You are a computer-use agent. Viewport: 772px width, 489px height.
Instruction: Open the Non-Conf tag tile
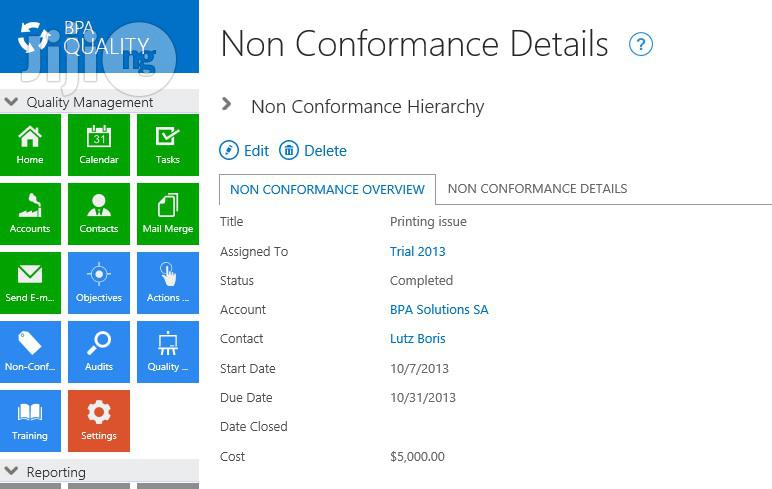[30, 352]
